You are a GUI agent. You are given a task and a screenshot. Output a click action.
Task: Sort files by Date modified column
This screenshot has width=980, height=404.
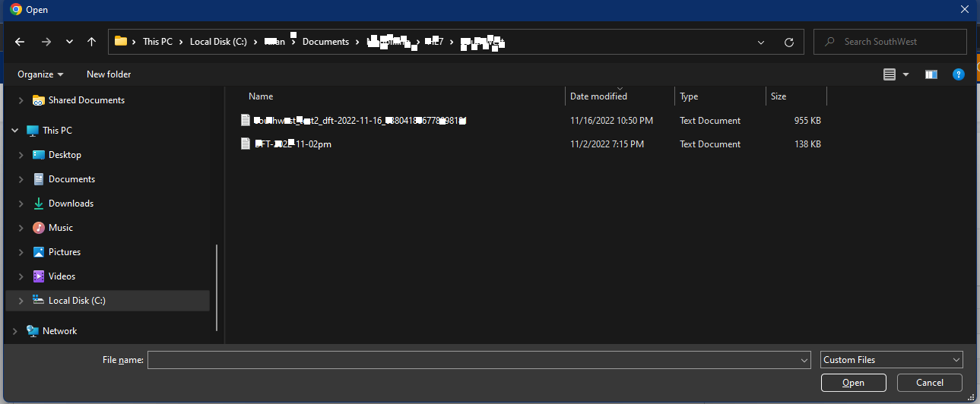click(598, 96)
